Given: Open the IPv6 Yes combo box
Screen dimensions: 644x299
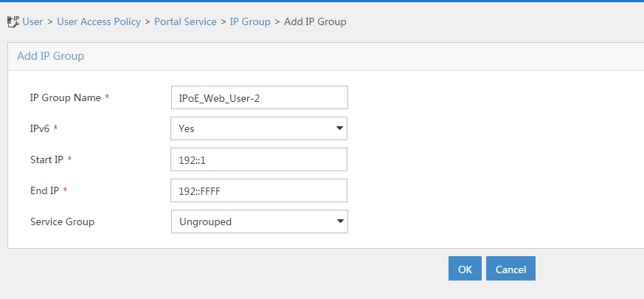Looking at the screenshot, I should click(259, 128).
